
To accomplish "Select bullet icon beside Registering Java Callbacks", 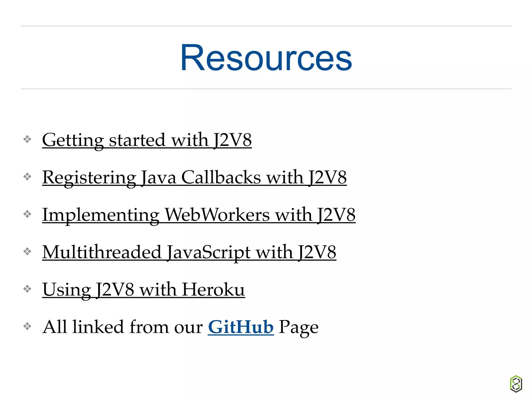I will (x=27, y=177).
